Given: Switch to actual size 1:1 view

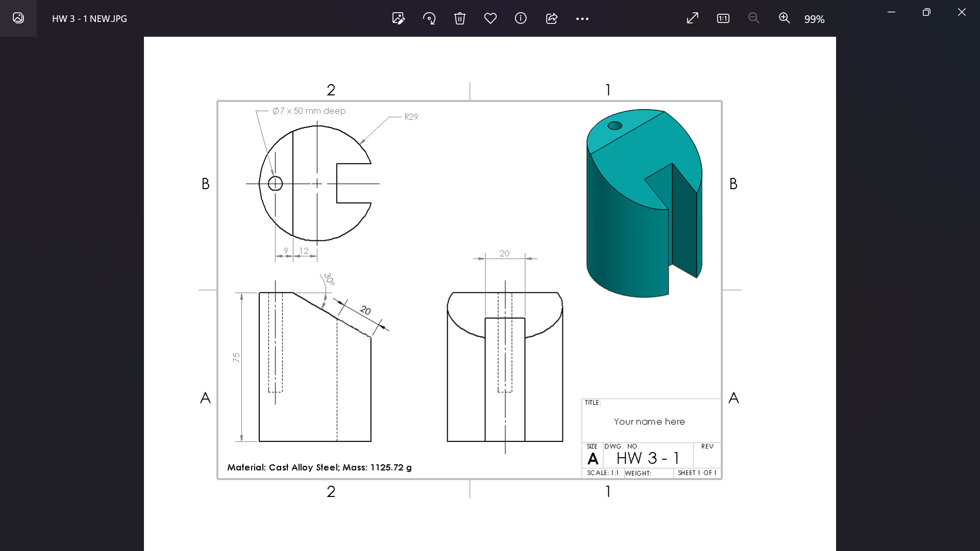Looking at the screenshot, I should [723, 18].
